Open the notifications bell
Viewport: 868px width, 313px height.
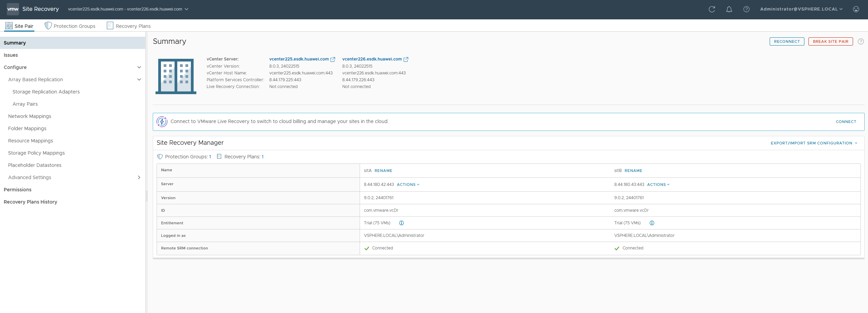coord(729,9)
